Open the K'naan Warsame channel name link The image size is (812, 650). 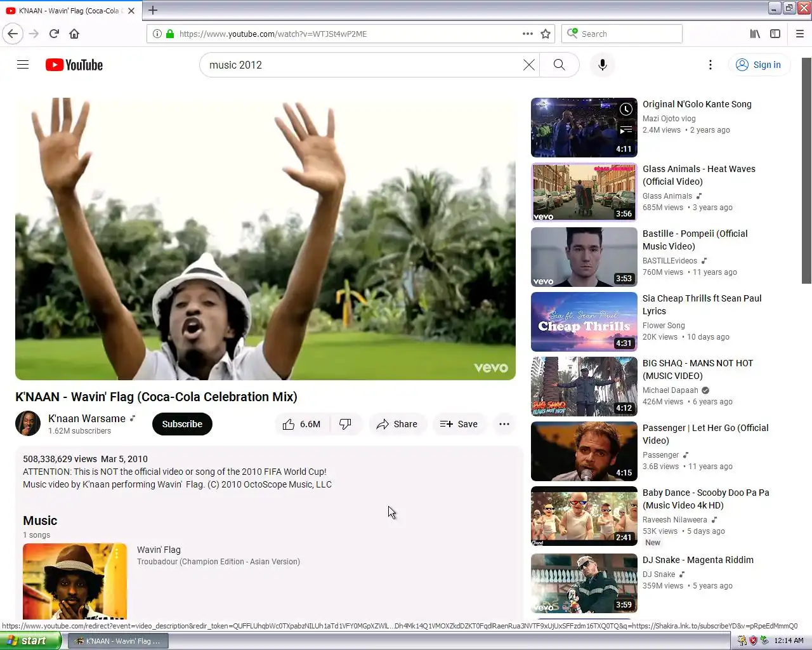point(87,418)
